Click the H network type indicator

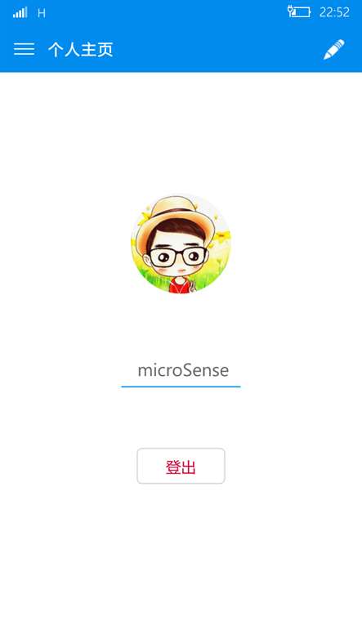42,13
